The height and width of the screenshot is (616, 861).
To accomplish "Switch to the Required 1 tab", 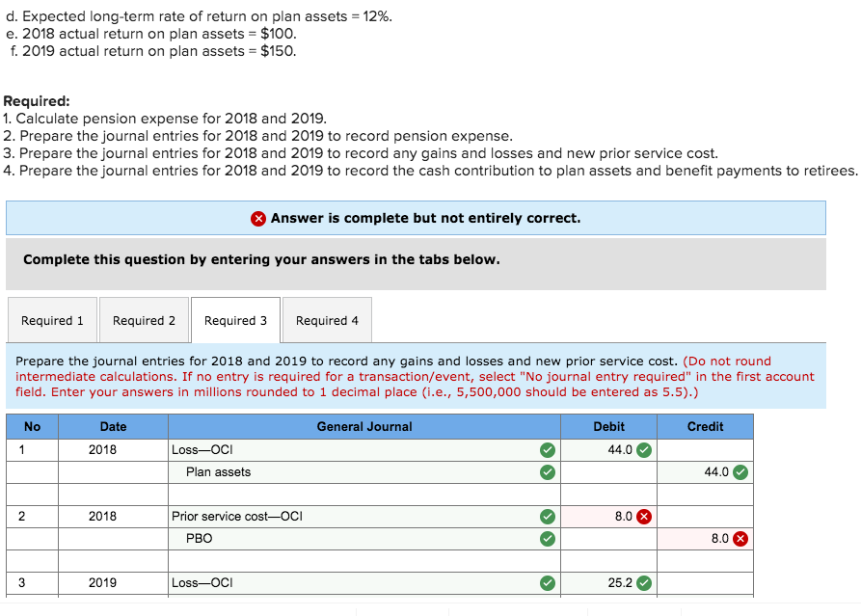I will click(x=52, y=320).
